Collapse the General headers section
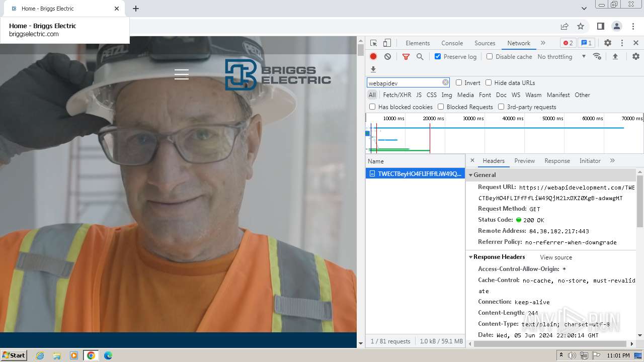Screen dimensions: 644x362 [484, 175]
